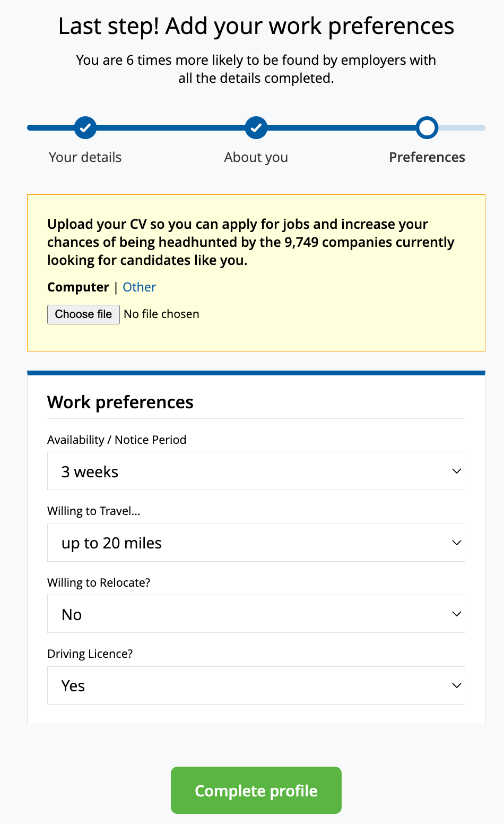Image resolution: width=504 pixels, height=824 pixels.
Task: Click the 'About you' step checkmark icon
Action: pos(256,127)
